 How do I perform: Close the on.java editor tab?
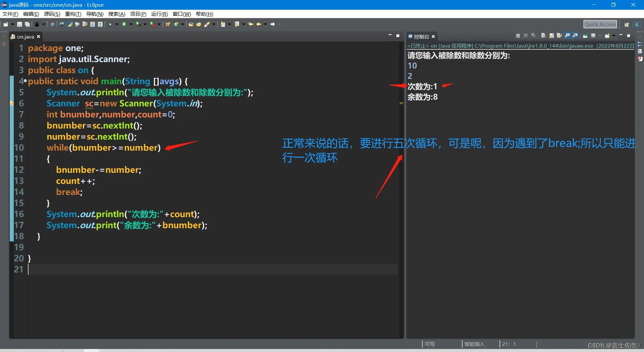point(39,37)
